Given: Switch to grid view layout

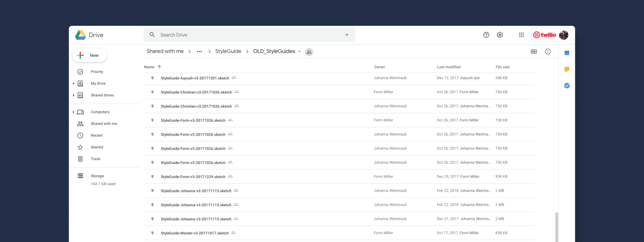Looking at the screenshot, I should tap(534, 52).
